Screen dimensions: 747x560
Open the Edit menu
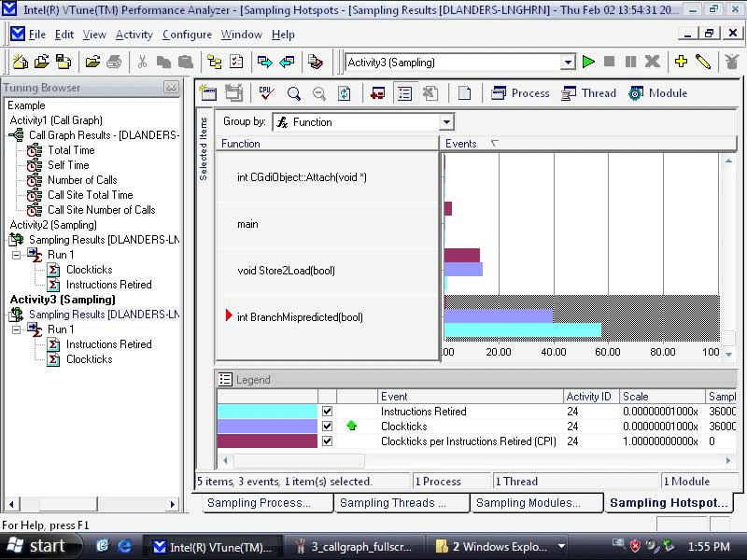[64, 35]
